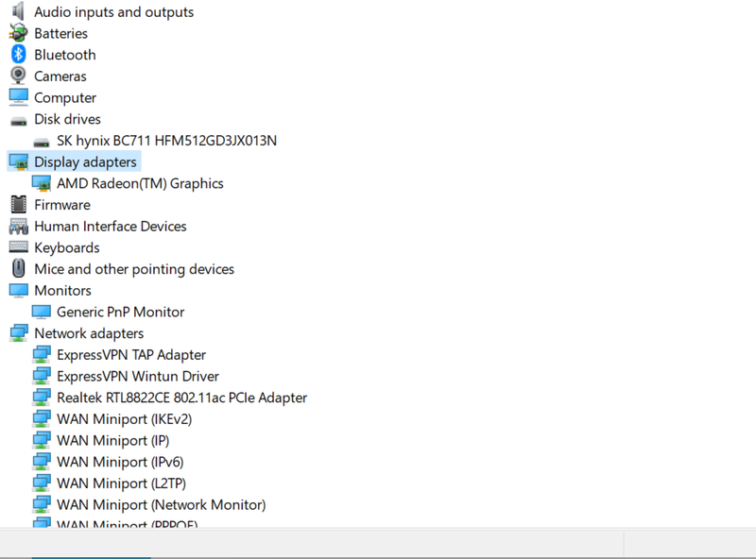Image resolution: width=756 pixels, height=559 pixels.
Task: Click the Realtek RTL8822CE adapter icon
Action: 41,398
